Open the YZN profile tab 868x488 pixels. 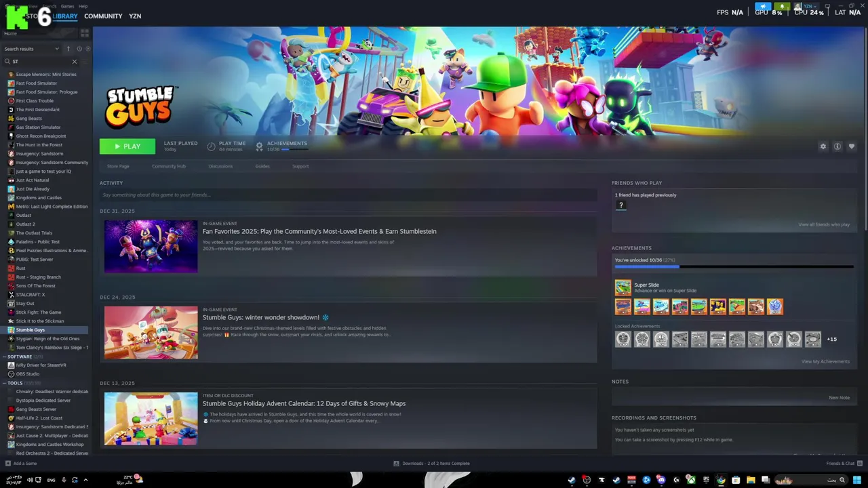135,16
